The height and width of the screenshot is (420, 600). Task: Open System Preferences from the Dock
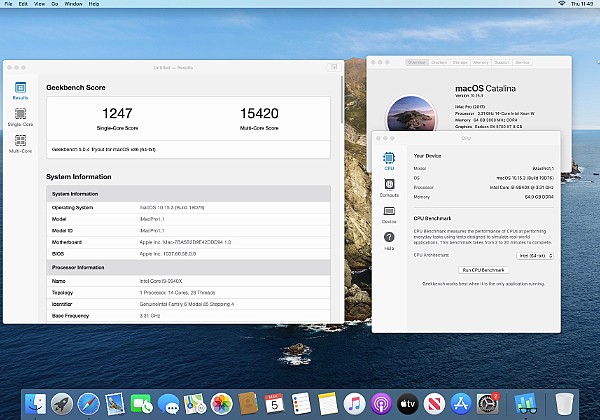pos(489,403)
